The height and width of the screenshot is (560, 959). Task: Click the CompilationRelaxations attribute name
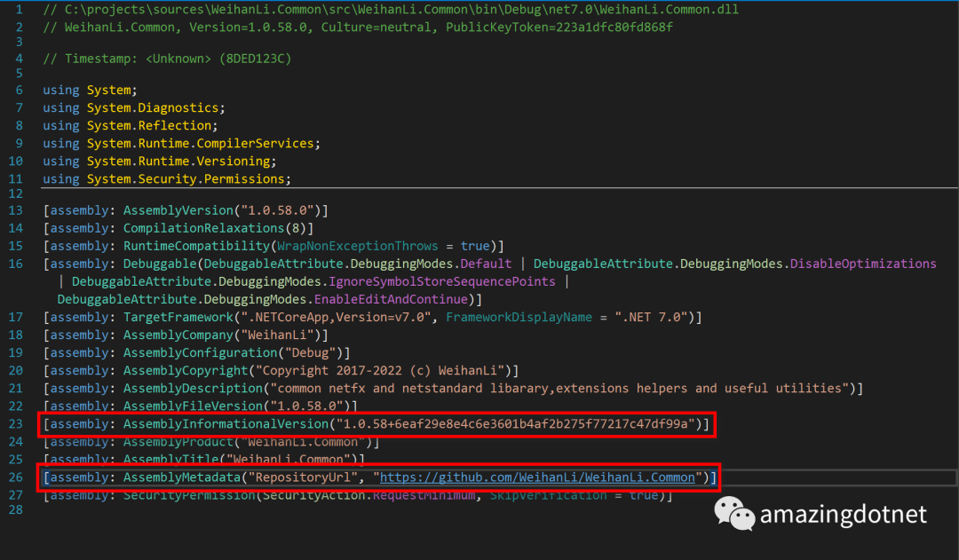point(204,228)
